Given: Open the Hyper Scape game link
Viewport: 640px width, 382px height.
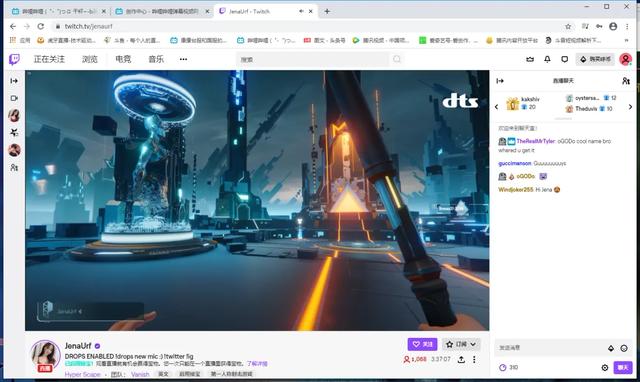Looking at the screenshot, I should pyautogui.click(x=82, y=374).
